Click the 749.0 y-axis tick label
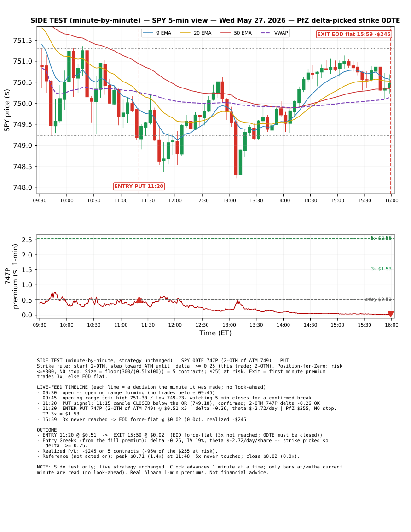 click(23, 146)
